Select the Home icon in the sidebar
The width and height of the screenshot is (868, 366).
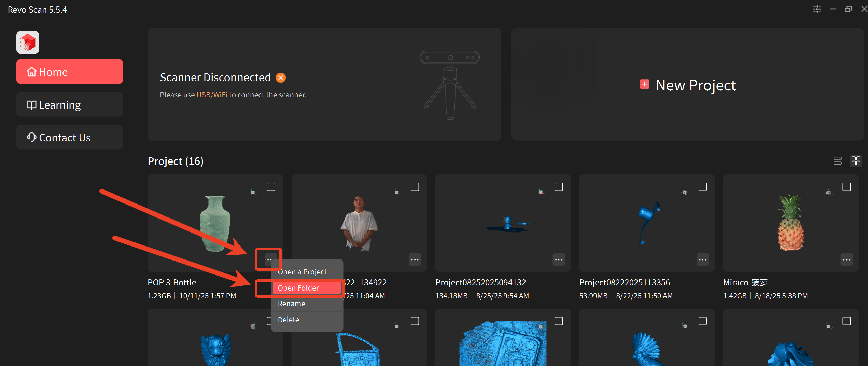click(32, 72)
